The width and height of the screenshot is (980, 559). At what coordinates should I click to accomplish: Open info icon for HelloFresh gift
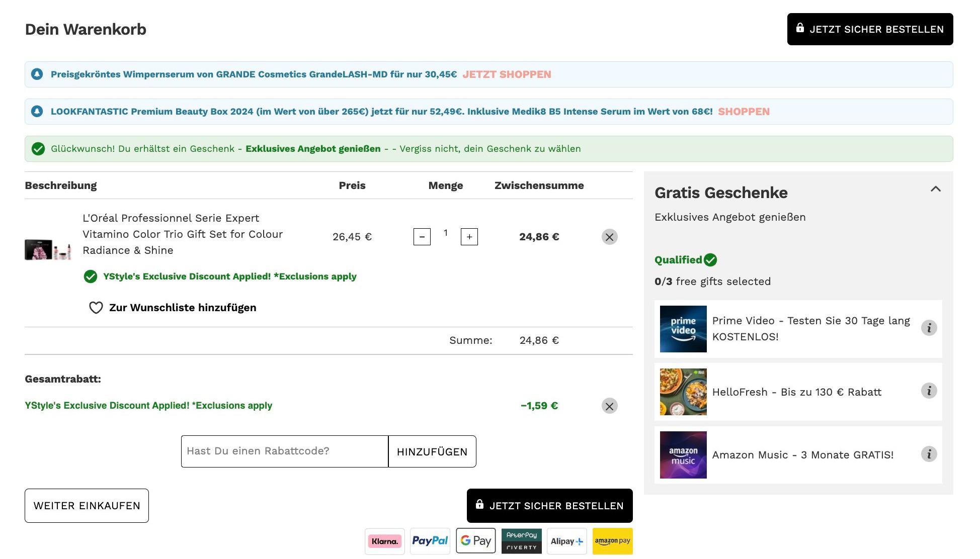pos(929,391)
